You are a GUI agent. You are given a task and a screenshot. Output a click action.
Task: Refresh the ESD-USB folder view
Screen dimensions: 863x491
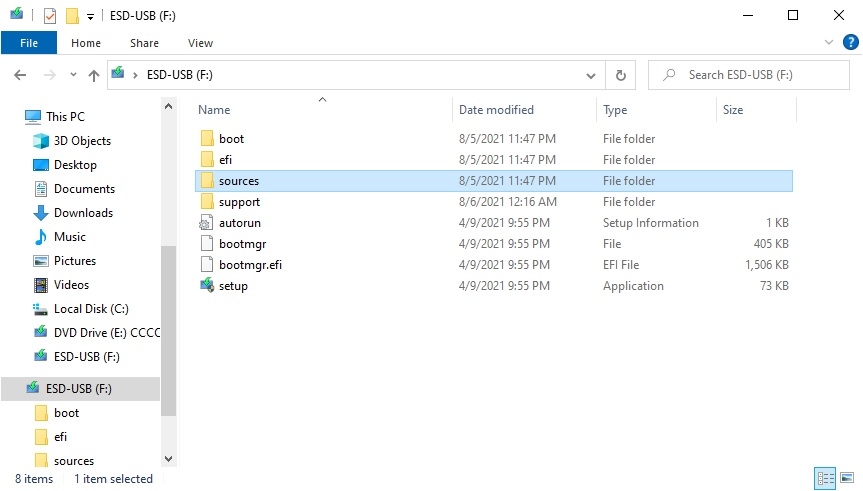point(621,75)
